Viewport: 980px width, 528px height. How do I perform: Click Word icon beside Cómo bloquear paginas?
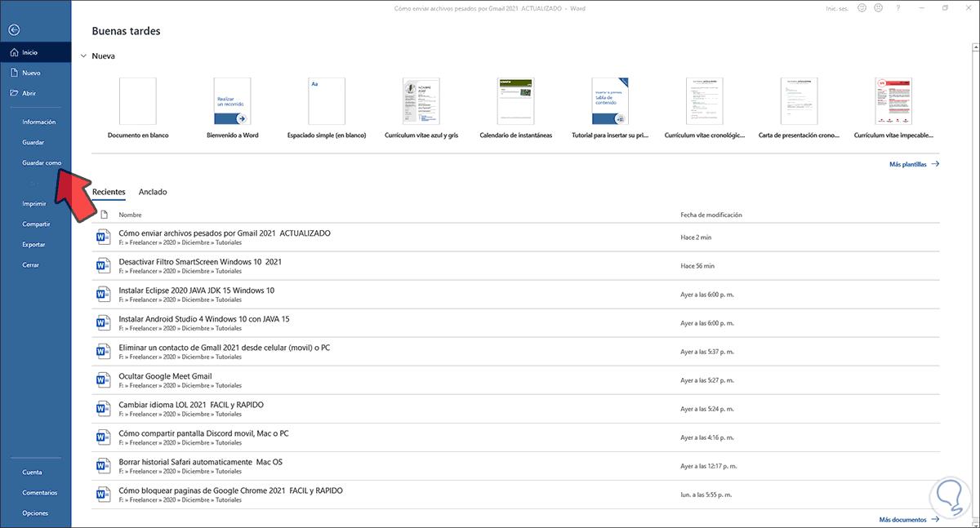(x=103, y=495)
